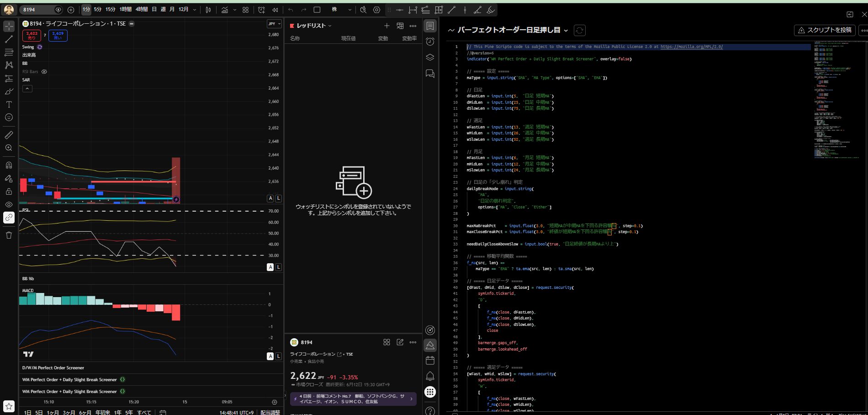Viewport: 868px width, 415px height.
Task: Open the object tree layers panel
Action: 430,58
